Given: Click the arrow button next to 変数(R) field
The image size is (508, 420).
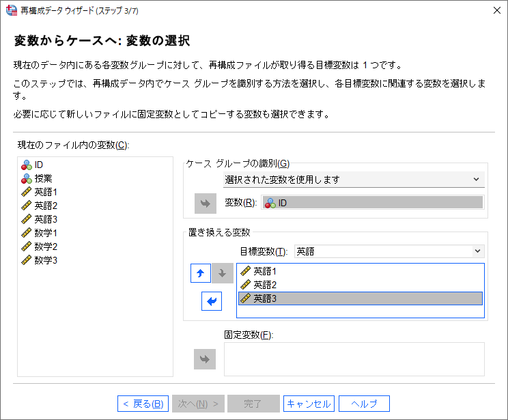Looking at the screenshot, I should click(x=205, y=203).
